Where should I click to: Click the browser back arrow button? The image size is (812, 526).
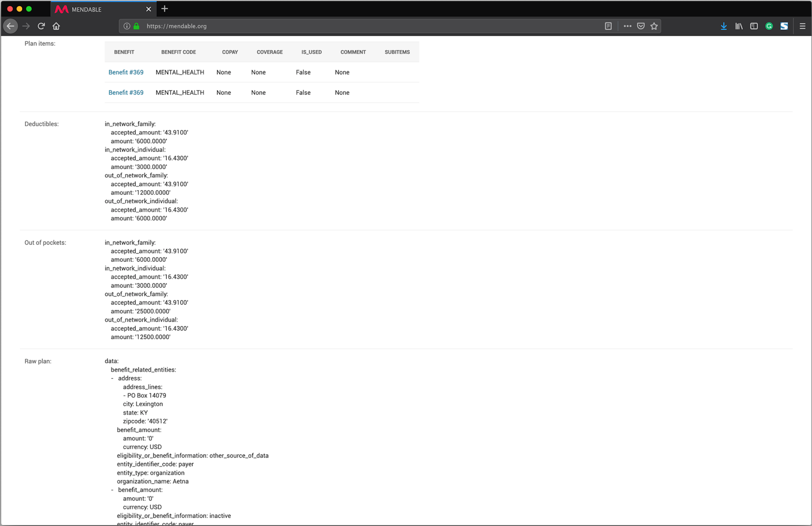(x=11, y=26)
